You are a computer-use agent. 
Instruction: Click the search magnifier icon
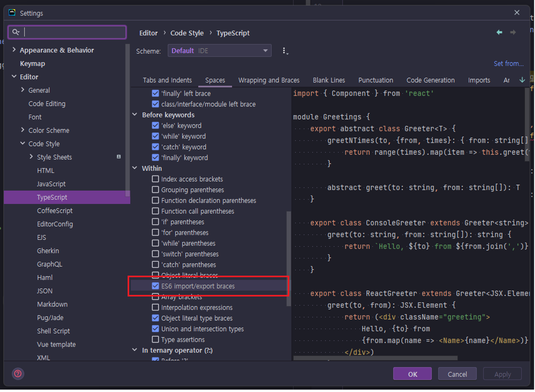point(16,32)
